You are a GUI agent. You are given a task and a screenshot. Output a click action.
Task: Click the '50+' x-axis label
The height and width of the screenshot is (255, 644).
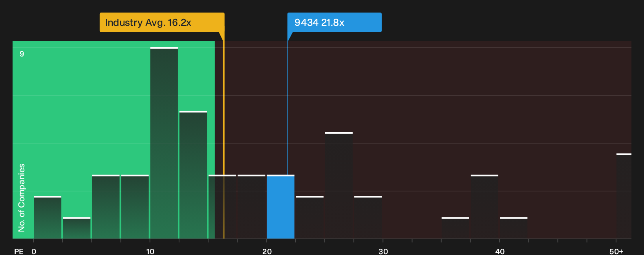[x=617, y=251]
